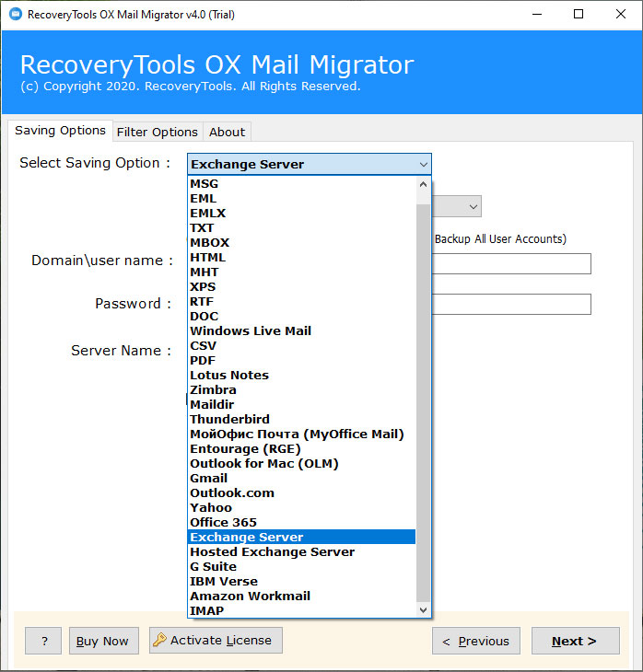Open the Select Saving Option combo box
Viewport: 643px width, 672px height.
(x=310, y=164)
